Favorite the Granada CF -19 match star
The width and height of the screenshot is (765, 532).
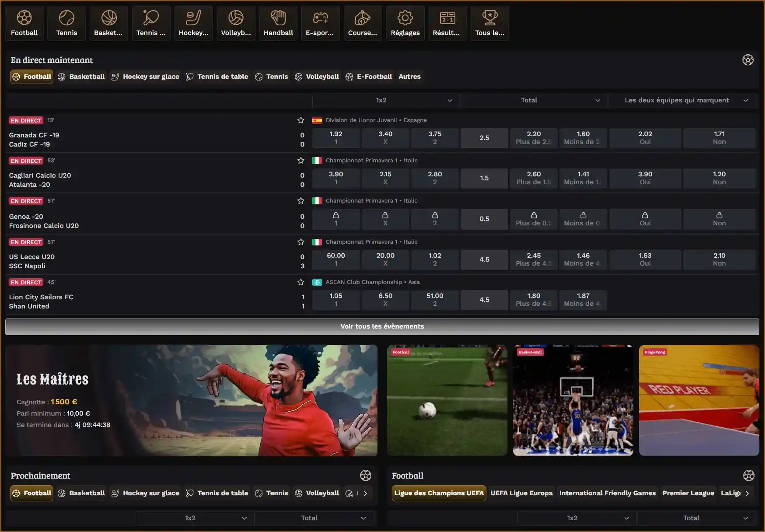tap(300, 120)
